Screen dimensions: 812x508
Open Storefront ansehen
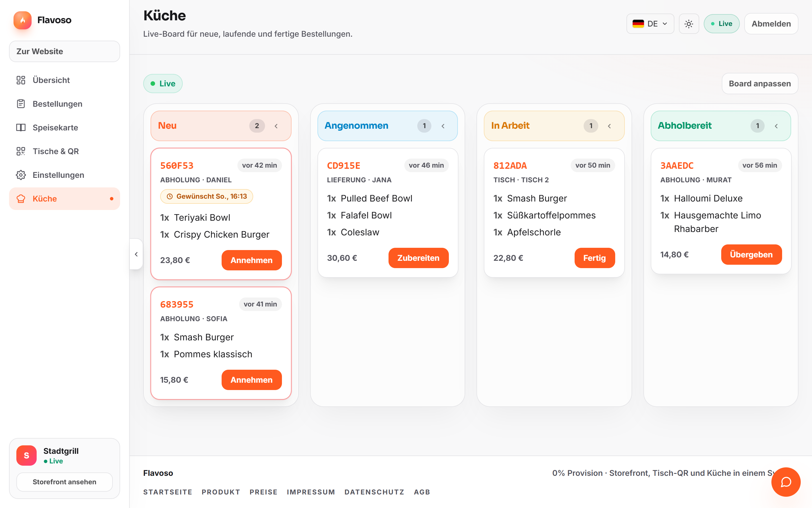[x=64, y=482]
